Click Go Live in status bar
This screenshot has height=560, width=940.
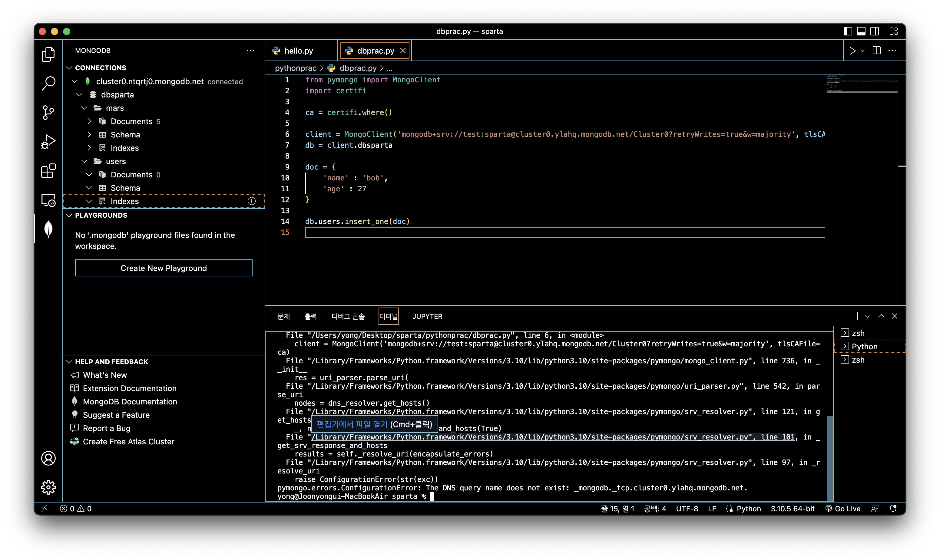843,509
